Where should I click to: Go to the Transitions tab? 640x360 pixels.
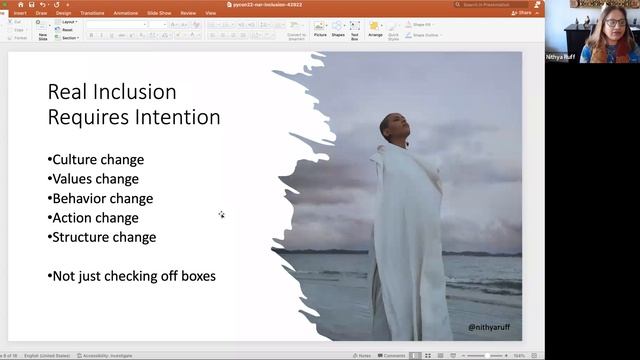point(92,13)
